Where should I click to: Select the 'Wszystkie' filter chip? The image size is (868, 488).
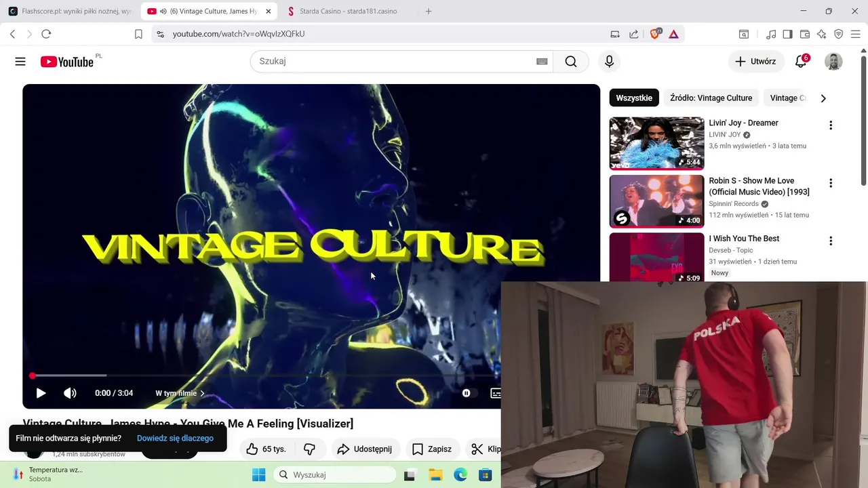pyautogui.click(x=634, y=98)
